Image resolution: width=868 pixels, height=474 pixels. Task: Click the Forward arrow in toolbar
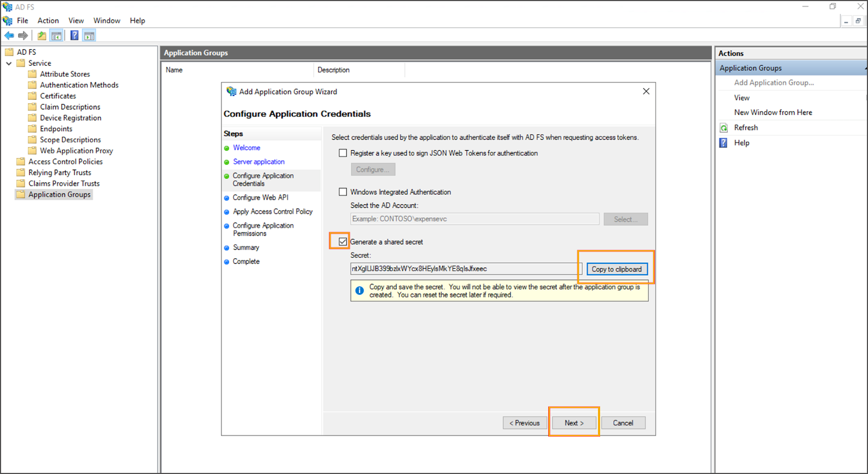pyautogui.click(x=23, y=36)
